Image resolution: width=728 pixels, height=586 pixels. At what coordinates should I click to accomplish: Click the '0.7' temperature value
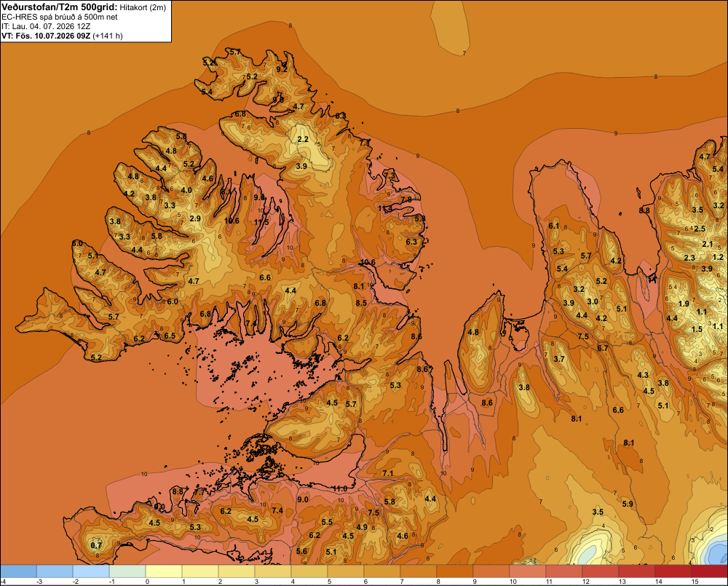[96, 545]
